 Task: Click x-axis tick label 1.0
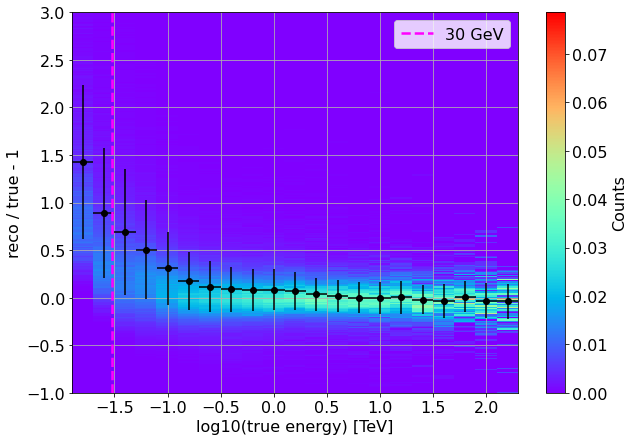pyautogui.click(x=380, y=407)
